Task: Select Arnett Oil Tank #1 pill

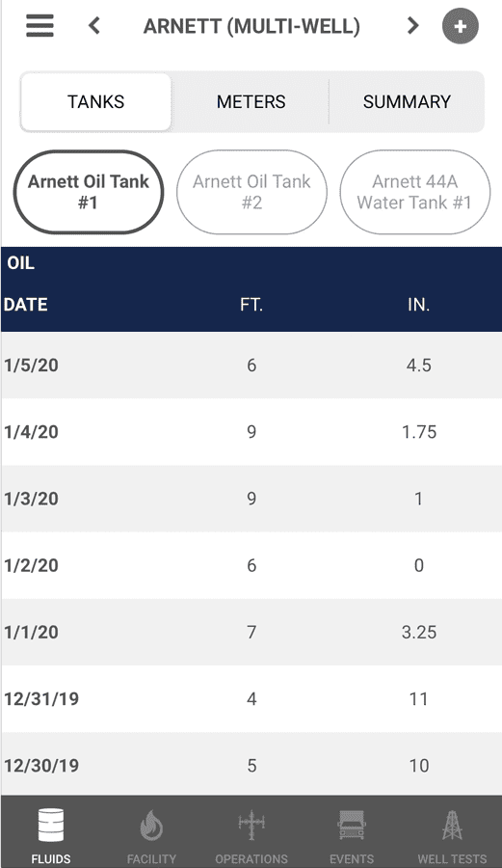Action: click(89, 192)
